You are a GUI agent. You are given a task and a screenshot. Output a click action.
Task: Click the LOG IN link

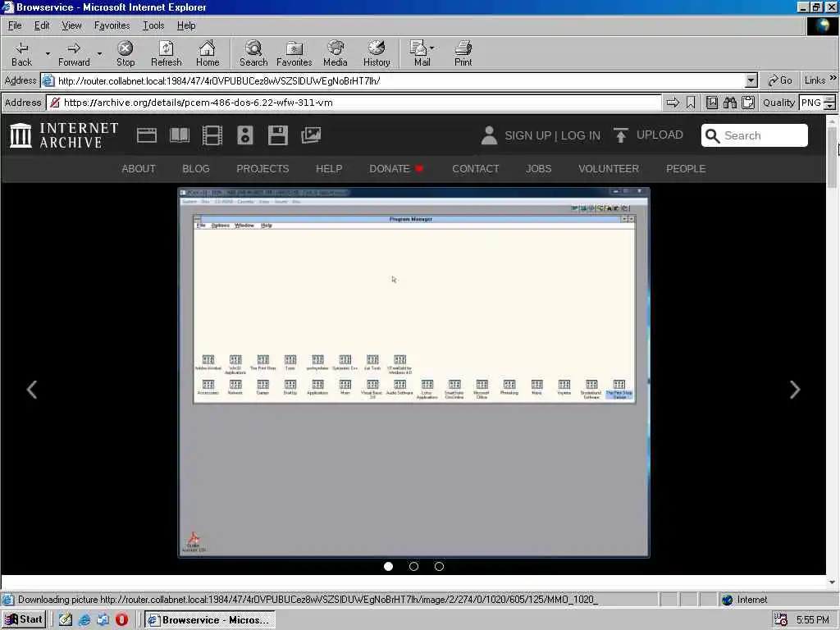click(x=581, y=135)
